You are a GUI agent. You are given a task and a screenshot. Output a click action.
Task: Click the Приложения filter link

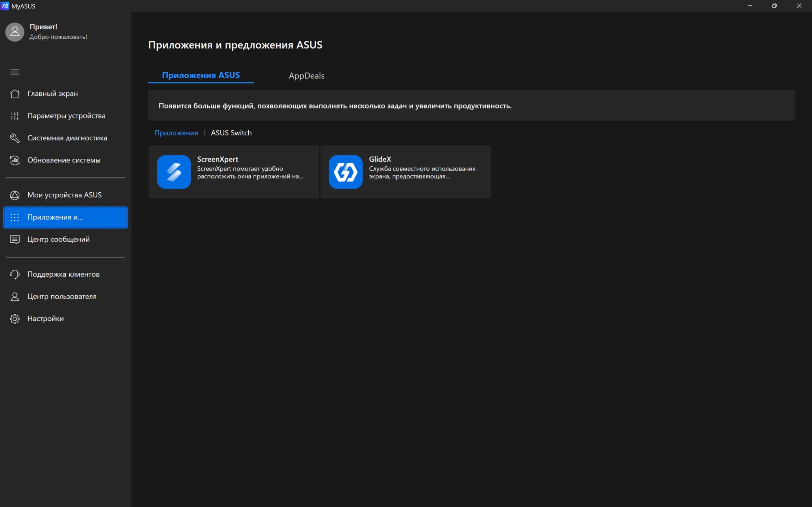176,133
